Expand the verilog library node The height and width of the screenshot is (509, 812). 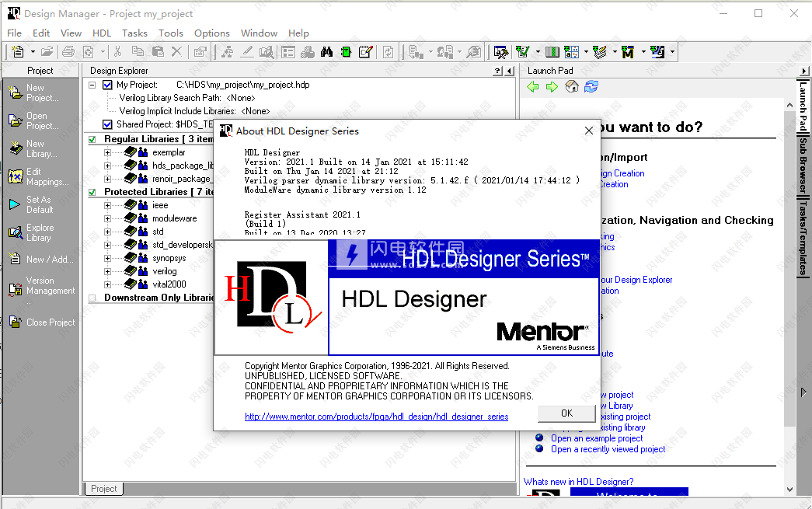107,271
